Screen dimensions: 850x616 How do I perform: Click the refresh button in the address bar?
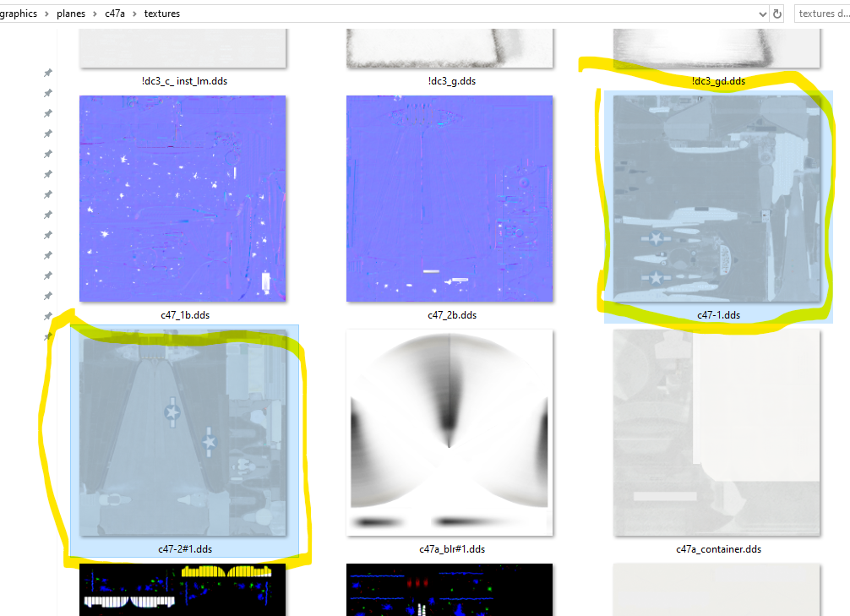[x=776, y=14]
